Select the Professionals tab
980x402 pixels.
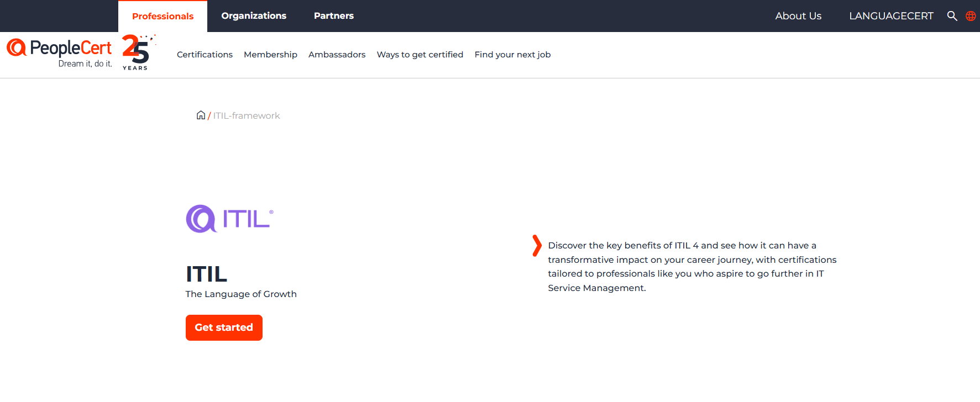(163, 16)
